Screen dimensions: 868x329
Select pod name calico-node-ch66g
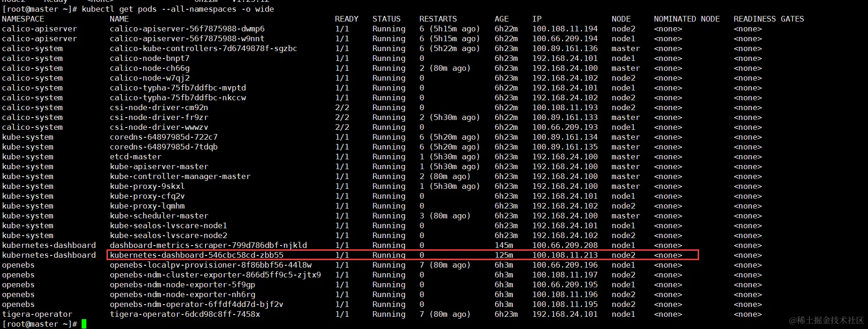(150, 68)
